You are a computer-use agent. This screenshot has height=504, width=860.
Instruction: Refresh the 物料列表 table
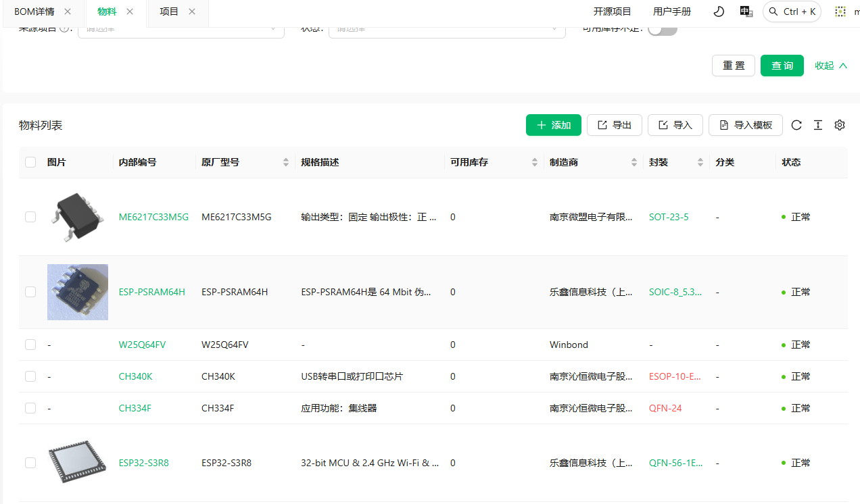[x=796, y=125]
